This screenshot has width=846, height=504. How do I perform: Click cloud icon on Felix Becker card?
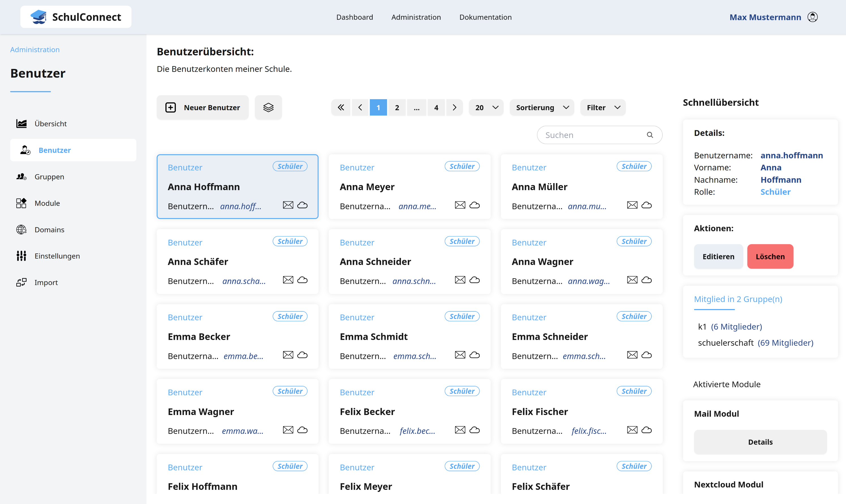(474, 430)
